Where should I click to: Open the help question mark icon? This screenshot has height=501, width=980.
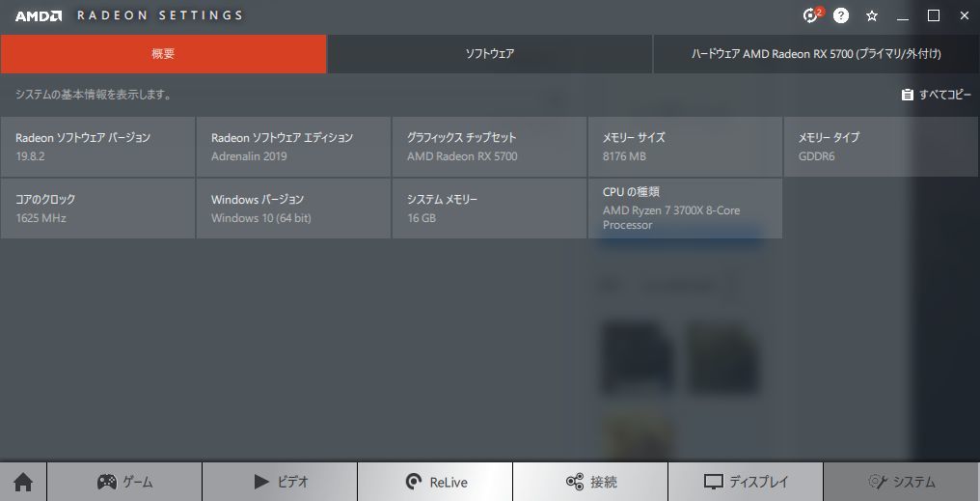click(841, 16)
